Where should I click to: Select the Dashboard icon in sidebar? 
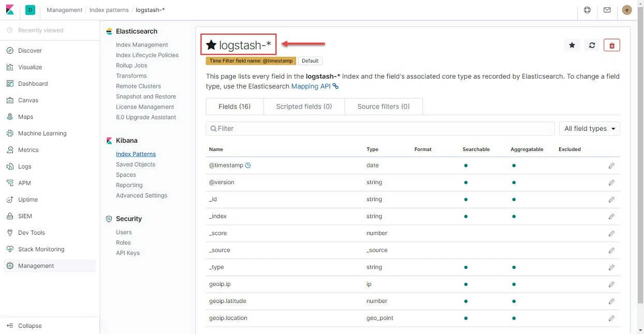coord(10,83)
